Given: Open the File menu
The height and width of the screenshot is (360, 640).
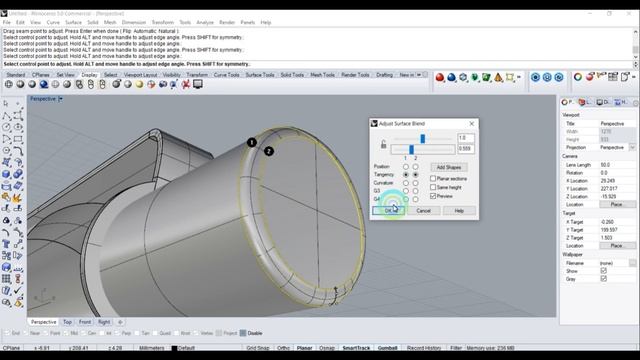Looking at the screenshot, I should [7, 22].
